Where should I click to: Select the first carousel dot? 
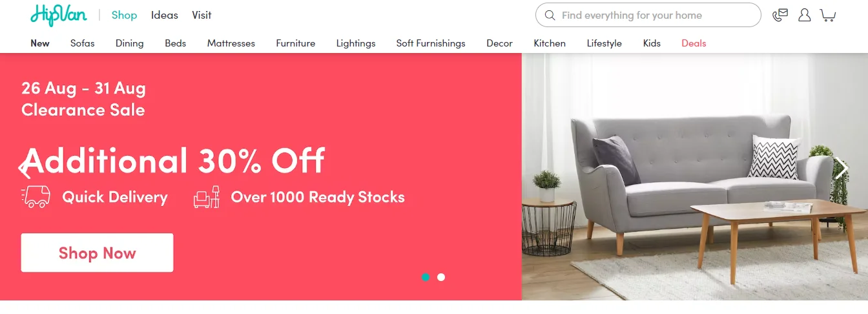pyautogui.click(x=425, y=277)
